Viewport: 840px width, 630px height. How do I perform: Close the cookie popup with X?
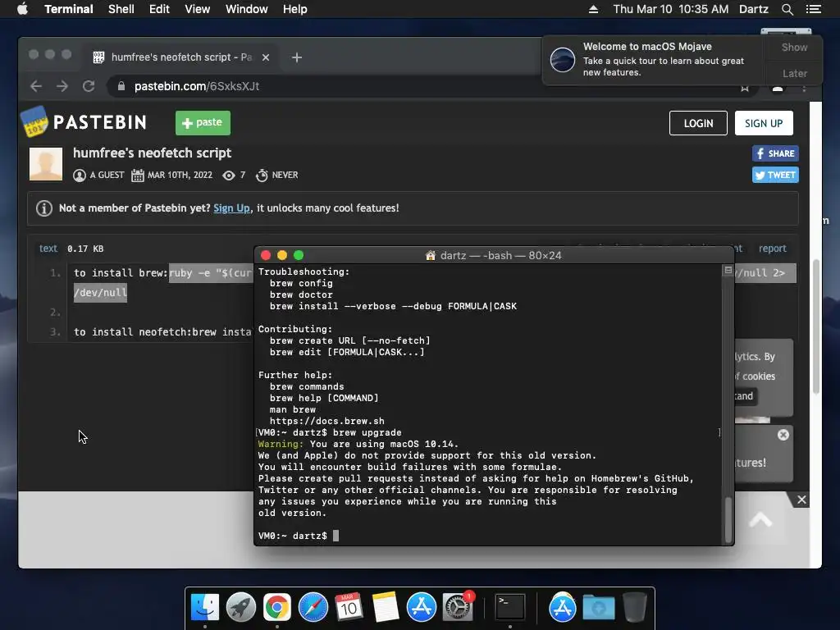(x=783, y=435)
